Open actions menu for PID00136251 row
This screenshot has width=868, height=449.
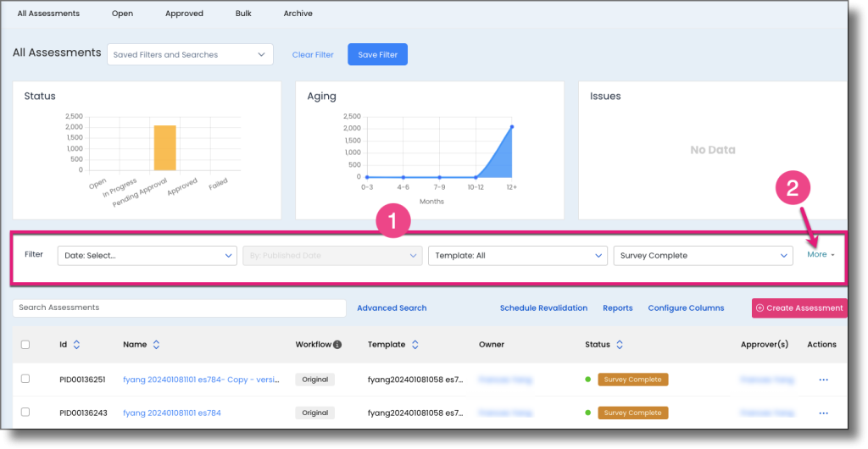tap(823, 380)
